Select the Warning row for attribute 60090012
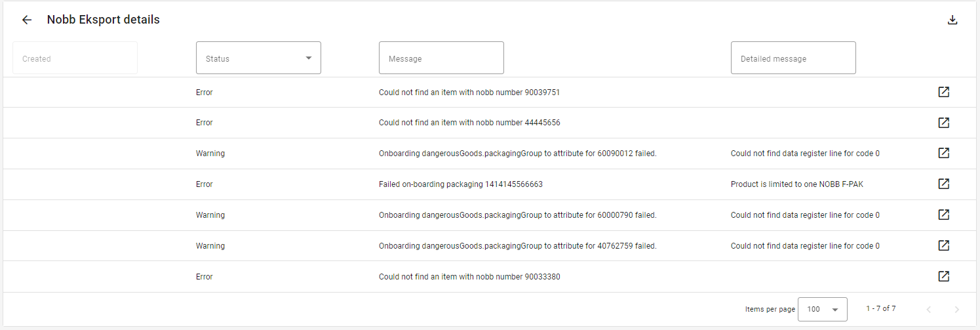The height and width of the screenshot is (330, 980). click(x=490, y=154)
